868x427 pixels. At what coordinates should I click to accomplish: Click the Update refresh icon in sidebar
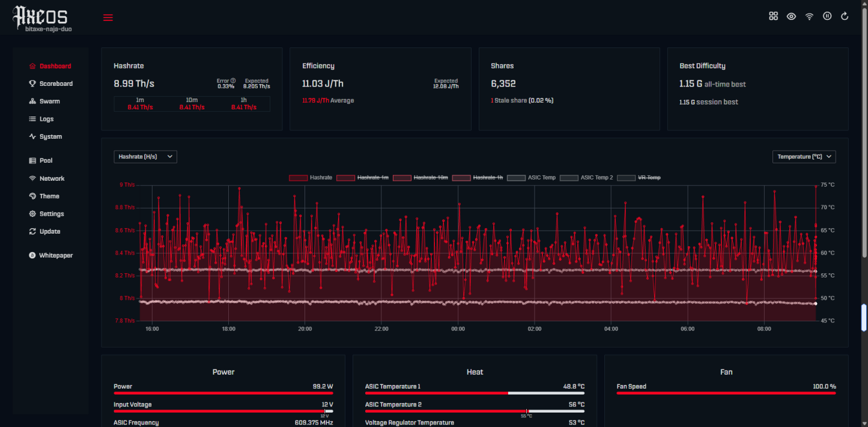pyautogui.click(x=32, y=231)
